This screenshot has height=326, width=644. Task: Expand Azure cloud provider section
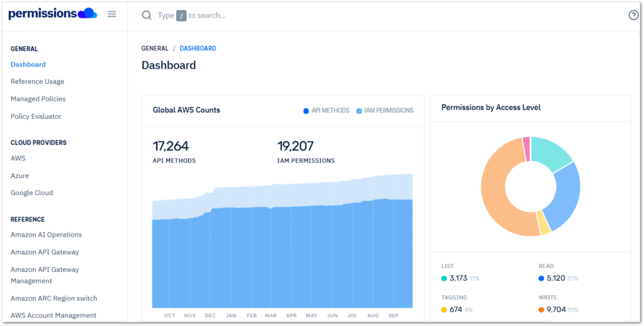click(19, 176)
